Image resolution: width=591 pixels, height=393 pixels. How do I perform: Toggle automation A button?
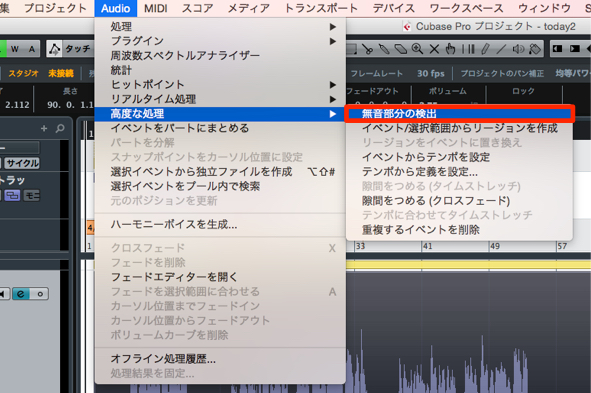[x=32, y=49]
